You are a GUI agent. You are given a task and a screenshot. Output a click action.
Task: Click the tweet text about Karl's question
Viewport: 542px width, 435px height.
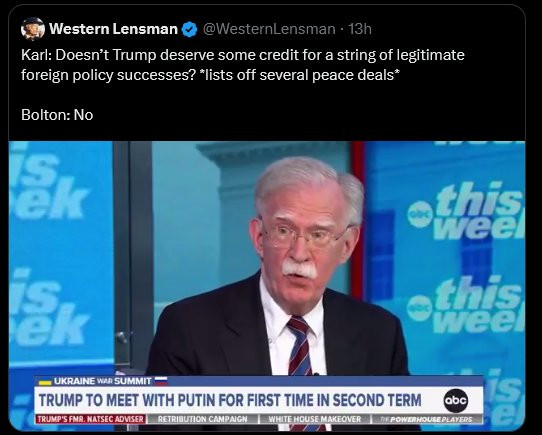[243, 65]
